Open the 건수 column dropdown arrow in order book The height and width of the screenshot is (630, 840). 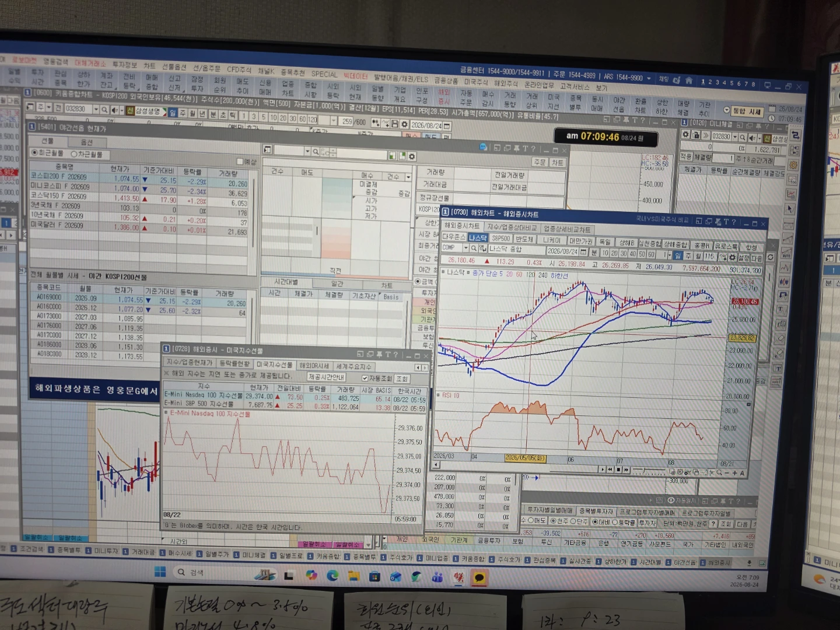click(408, 177)
